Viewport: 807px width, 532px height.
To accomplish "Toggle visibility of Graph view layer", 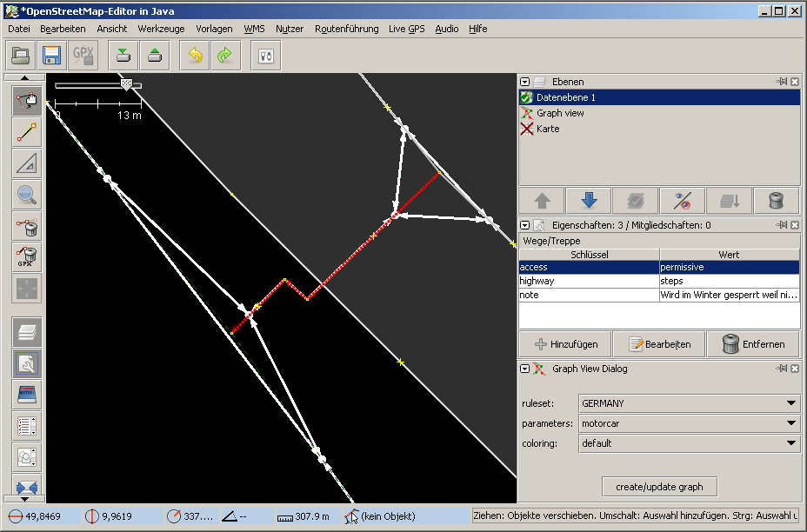I will click(526, 113).
